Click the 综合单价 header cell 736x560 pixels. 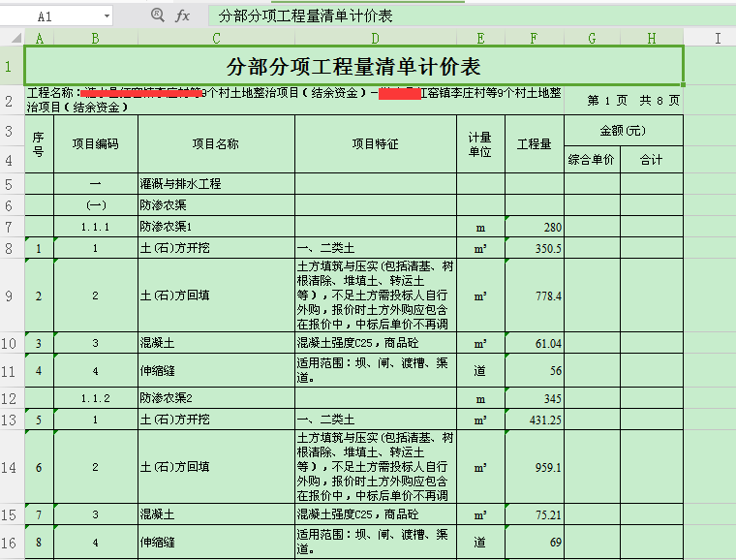point(592,160)
